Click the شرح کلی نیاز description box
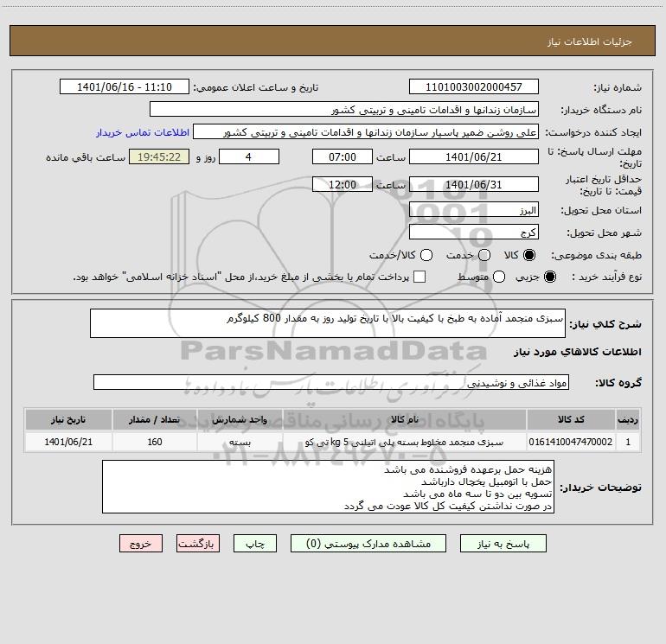Image resolution: width=666 pixels, height=644 pixels. 328,323
